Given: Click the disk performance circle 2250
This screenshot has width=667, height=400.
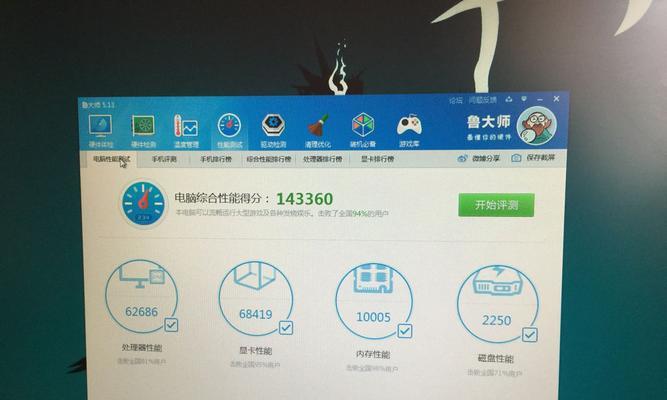Looking at the screenshot, I should (497, 304).
